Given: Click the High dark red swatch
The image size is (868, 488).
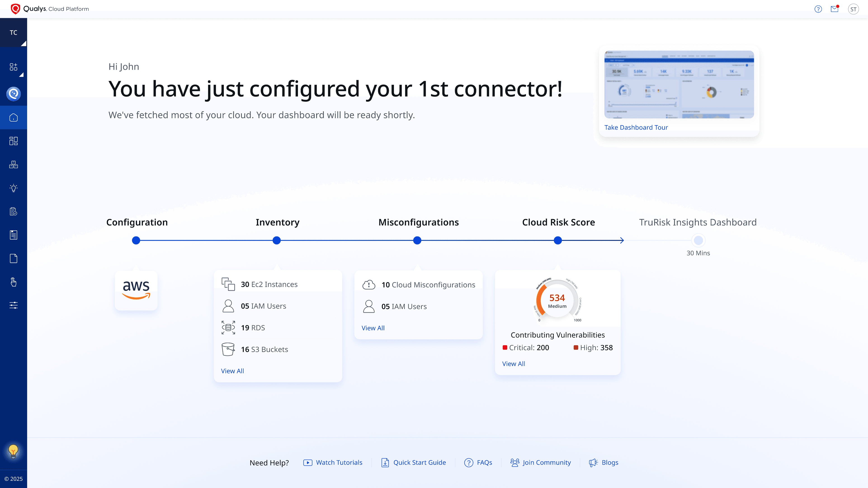Looking at the screenshot, I should point(576,347).
